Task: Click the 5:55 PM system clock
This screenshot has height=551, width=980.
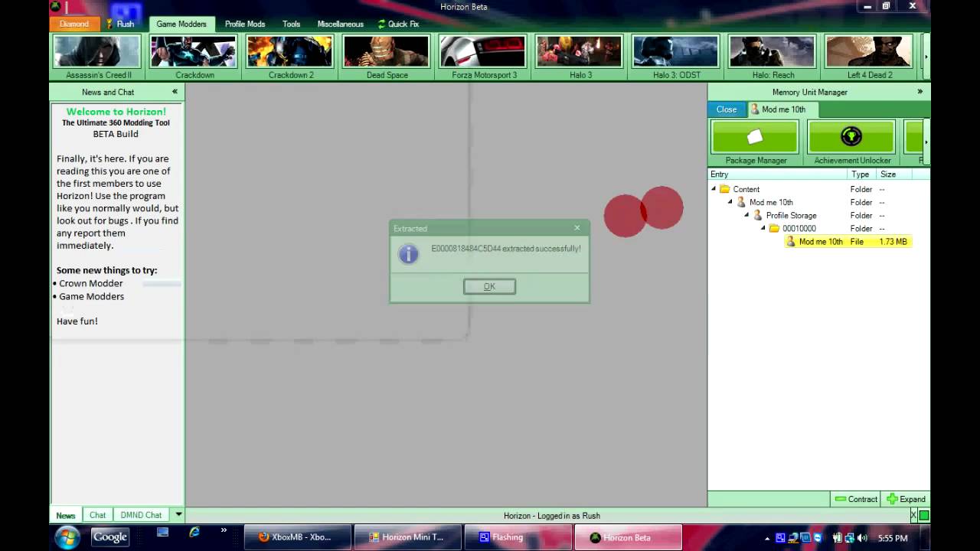Action: point(893,538)
